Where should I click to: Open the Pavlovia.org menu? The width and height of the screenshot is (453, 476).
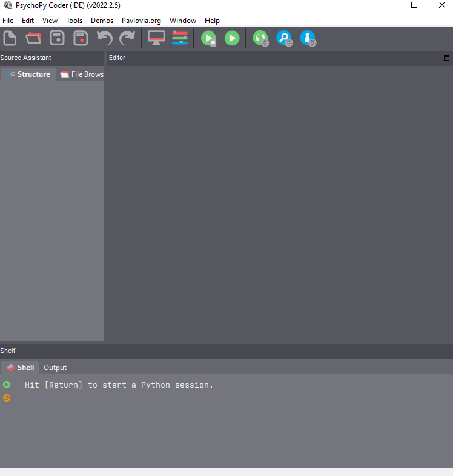(x=141, y=21)
